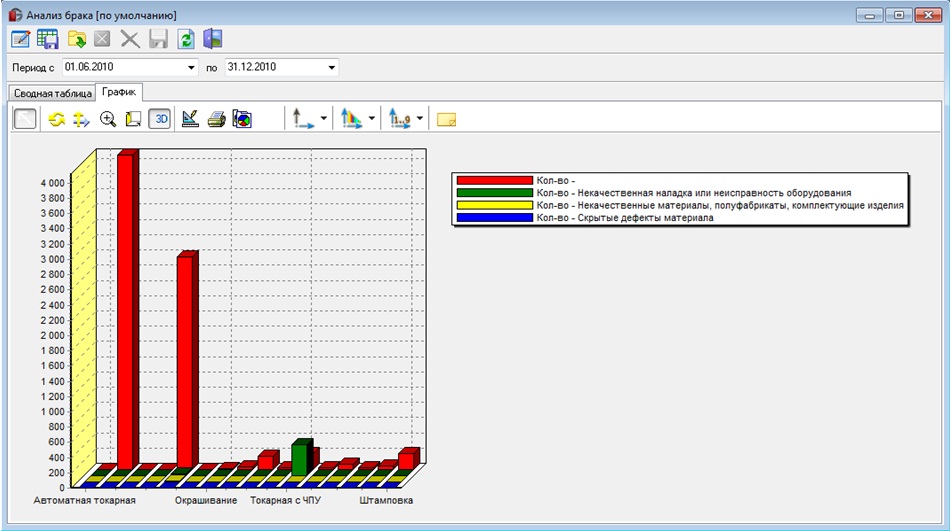This screenshot has height=531, width=951.
Task: Click the edit note icon with pencil
Action: [20, 39]
